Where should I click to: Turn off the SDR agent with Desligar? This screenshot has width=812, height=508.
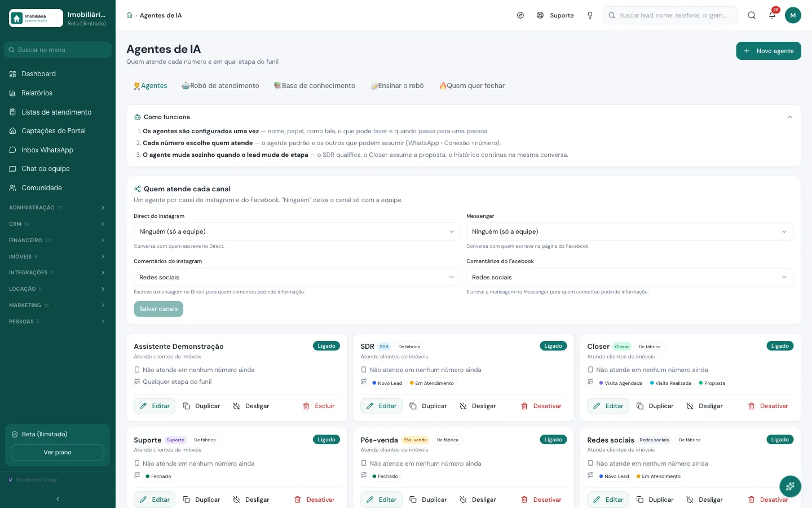click(x=478, y=406)
